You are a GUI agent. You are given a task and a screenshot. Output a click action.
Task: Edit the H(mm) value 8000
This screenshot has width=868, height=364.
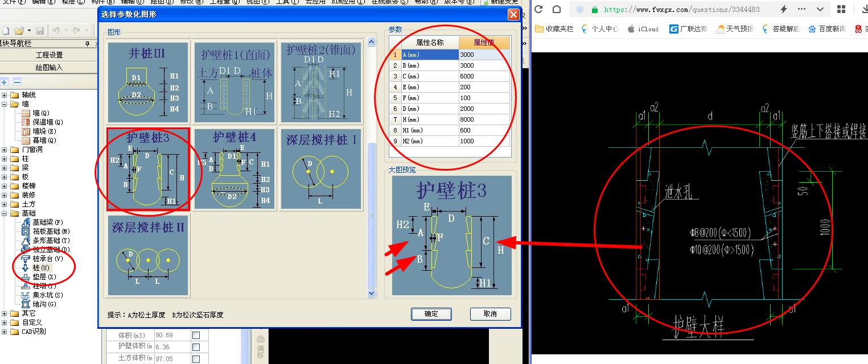484,119
